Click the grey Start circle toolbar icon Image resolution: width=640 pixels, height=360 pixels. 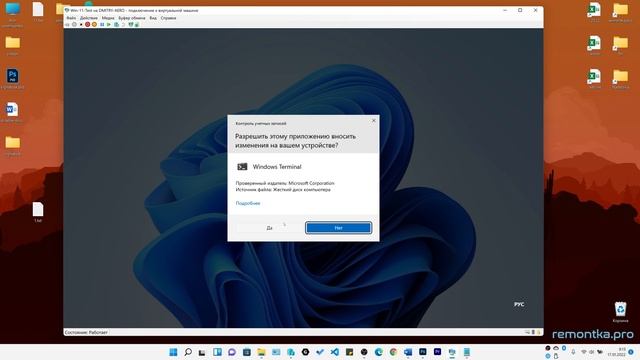click(x=74, y=24)
